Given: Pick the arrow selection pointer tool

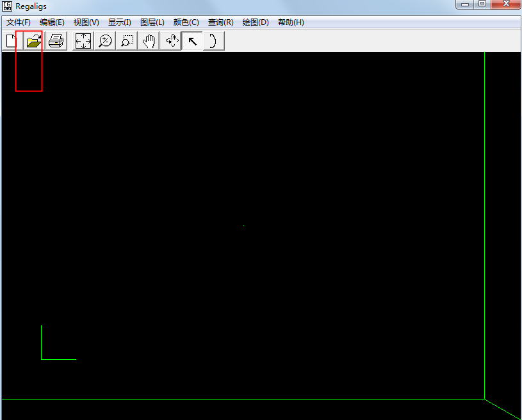Looking at the screenshot, I should 192,41.
